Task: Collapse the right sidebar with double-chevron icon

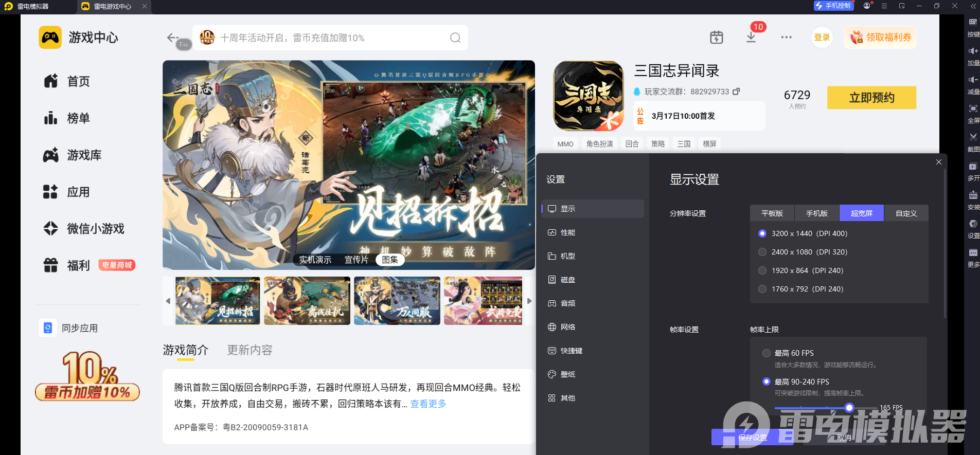Action: point(973,6)
